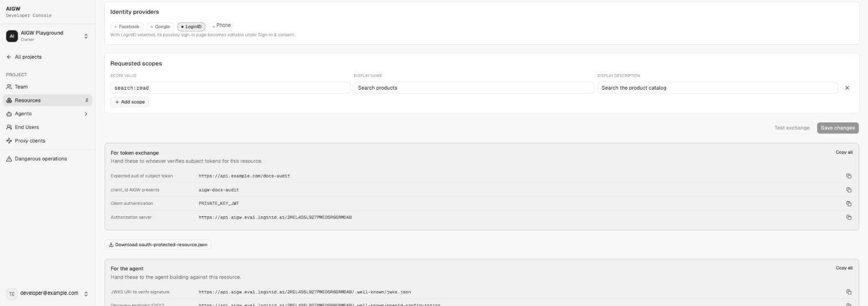Toggle the Google identity provider
Screen dimensions: 868x306
160,27
